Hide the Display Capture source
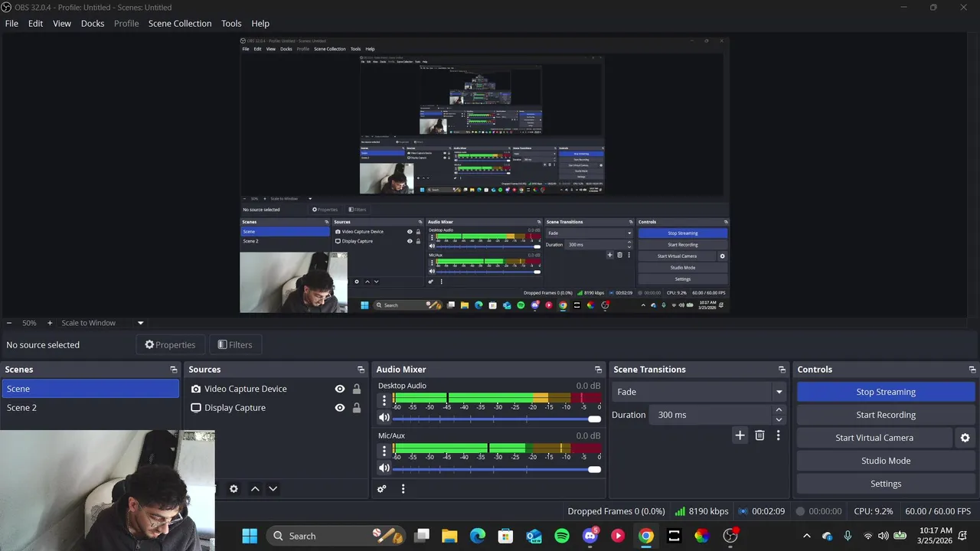 (340, 408)
